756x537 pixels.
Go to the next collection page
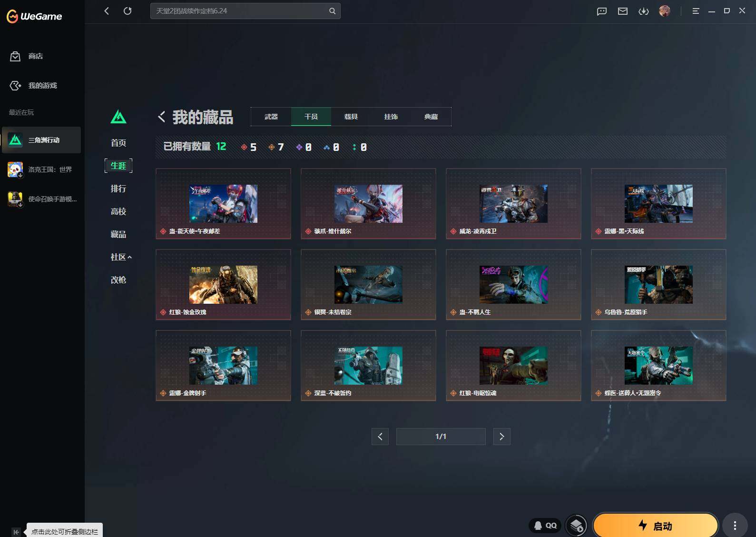point(502,437)
